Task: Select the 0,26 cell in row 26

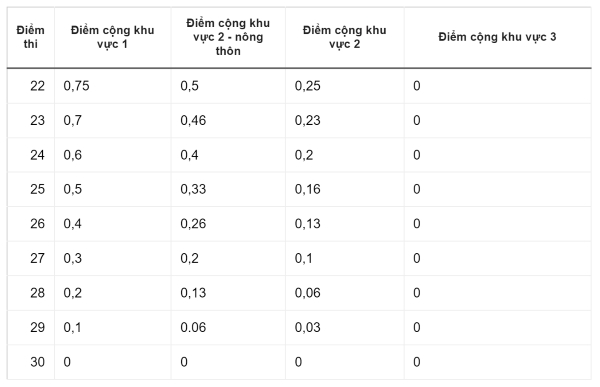Action: tap(228, 224)
